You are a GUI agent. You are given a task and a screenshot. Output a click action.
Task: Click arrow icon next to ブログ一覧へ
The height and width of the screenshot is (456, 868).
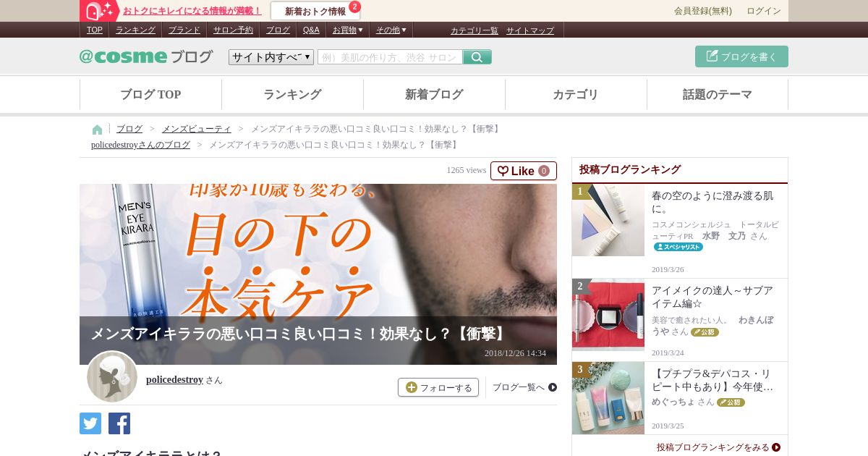coord(553,387)
